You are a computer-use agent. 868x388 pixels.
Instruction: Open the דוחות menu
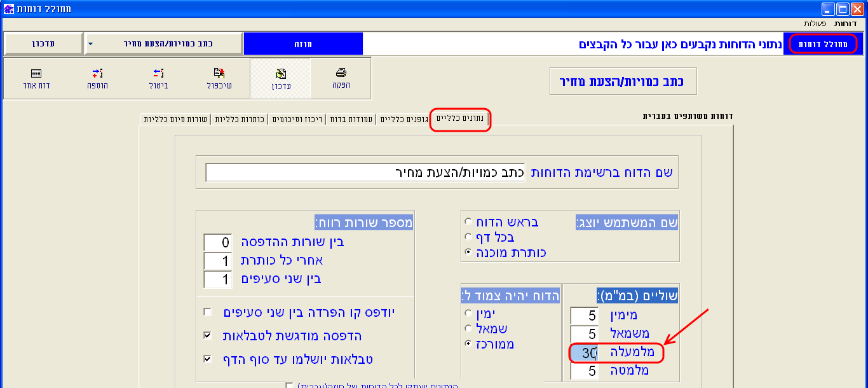point(846,23)
